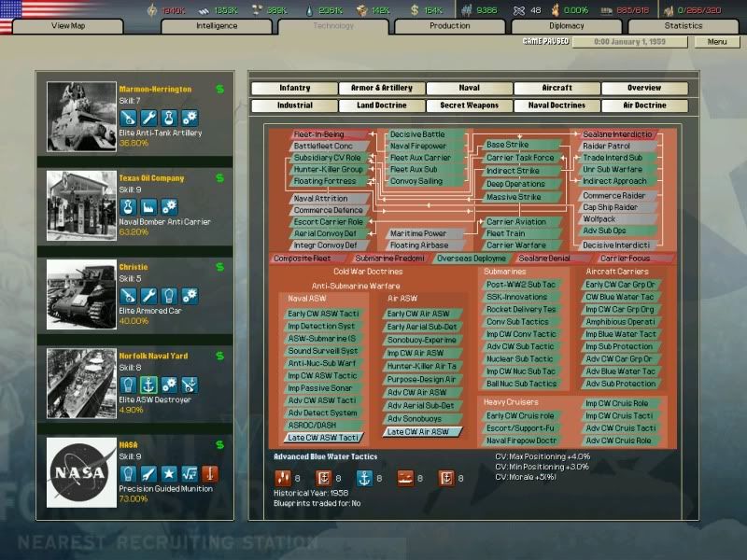747x560 pixels.
Task: Select Marmon-Herrington's wrench specialty icon
Action: click(149, 117)
